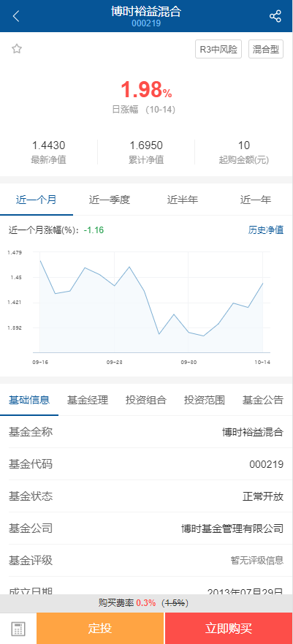Select the 近一个月 chart tab
293x644 pixels.
tap(36, 200)
